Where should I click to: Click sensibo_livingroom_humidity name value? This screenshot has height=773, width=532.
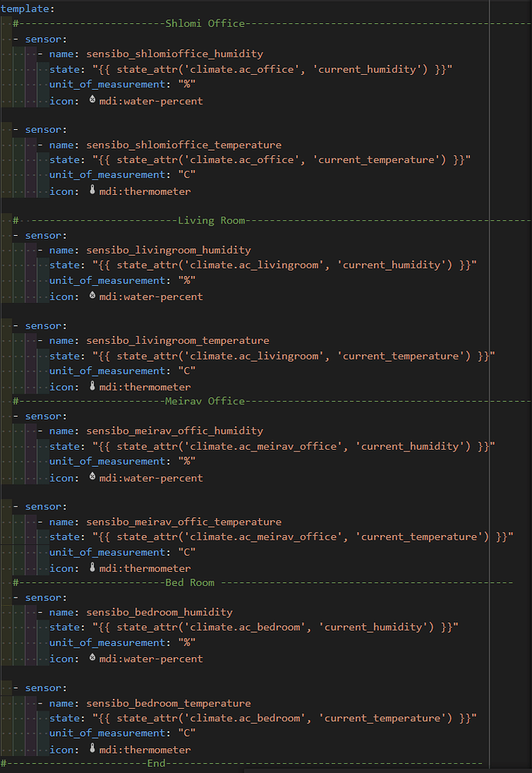click(x=169, y=250)
